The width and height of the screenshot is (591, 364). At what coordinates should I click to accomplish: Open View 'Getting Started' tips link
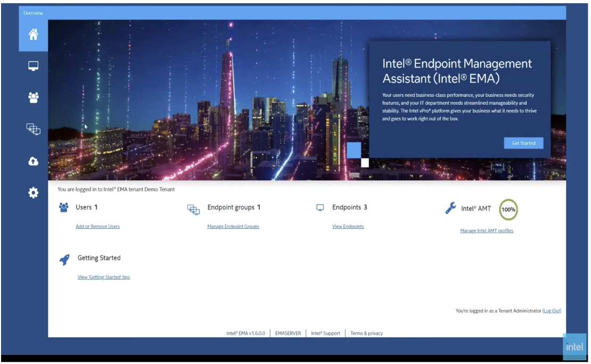point(104,277)
